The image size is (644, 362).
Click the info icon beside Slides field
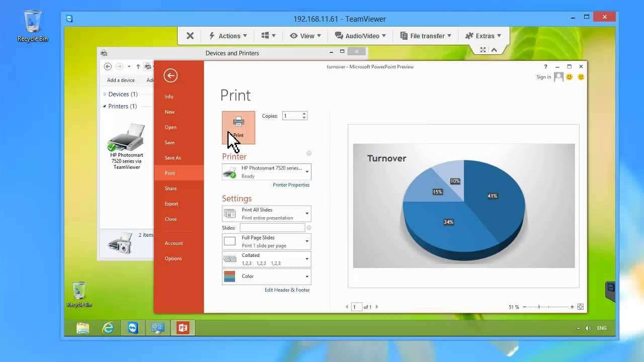309,228
